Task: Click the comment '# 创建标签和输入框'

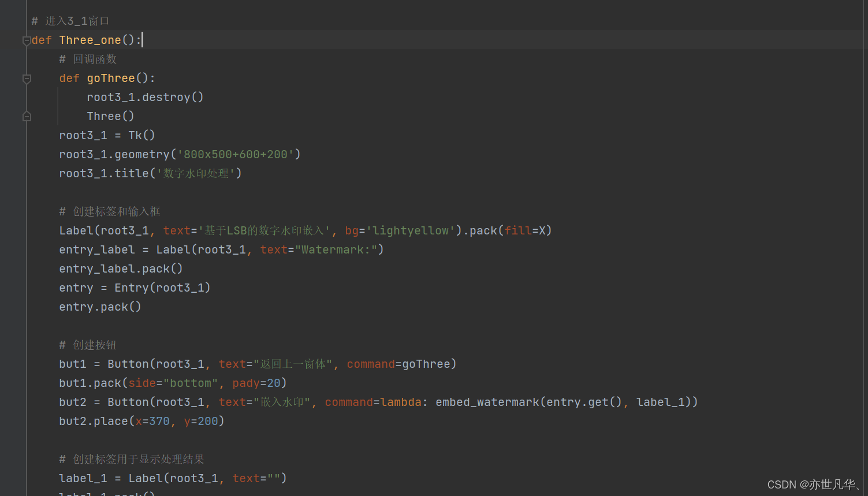Action: (x=110, y=211)
